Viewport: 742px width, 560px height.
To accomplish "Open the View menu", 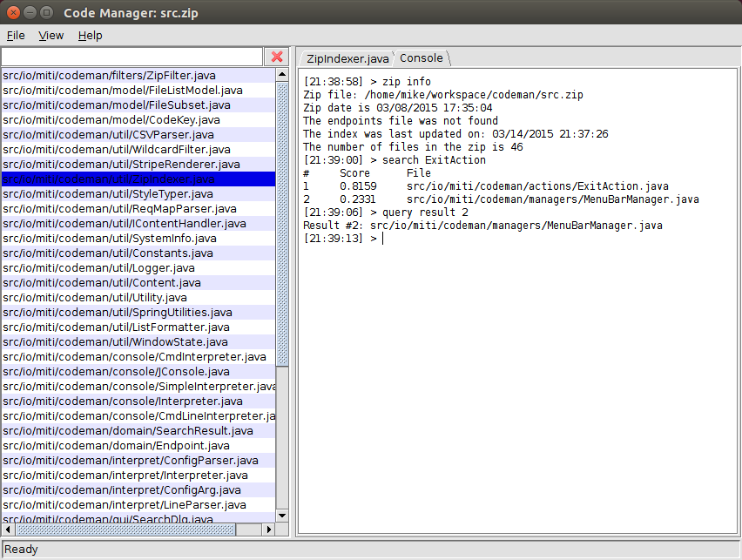I will [x=51, y=35].
